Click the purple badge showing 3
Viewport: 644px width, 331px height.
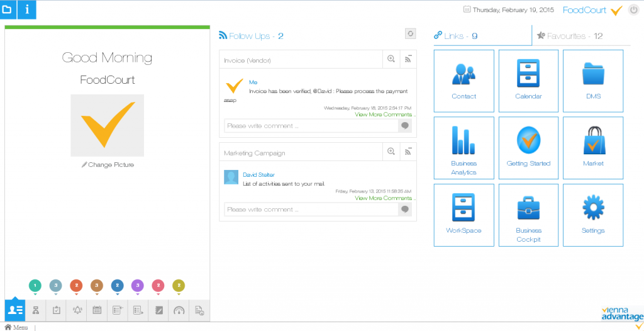pyautogui.click(x=138, y=285)
